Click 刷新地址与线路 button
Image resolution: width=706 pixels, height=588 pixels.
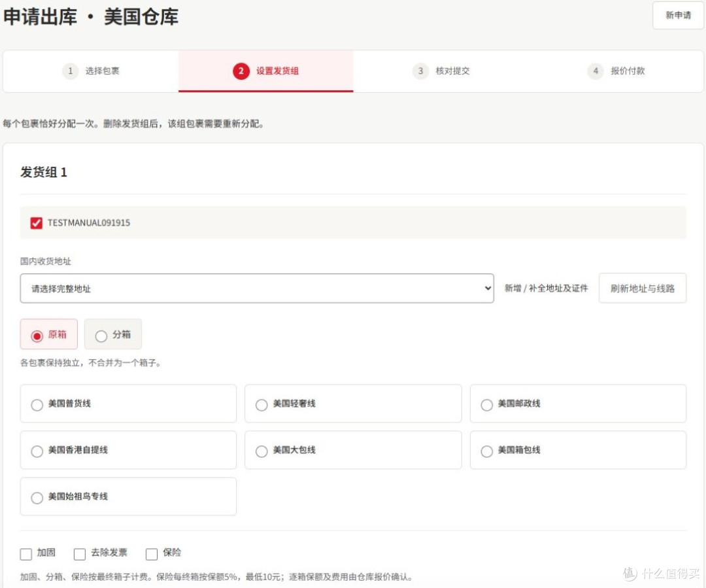tap(643, 288)
